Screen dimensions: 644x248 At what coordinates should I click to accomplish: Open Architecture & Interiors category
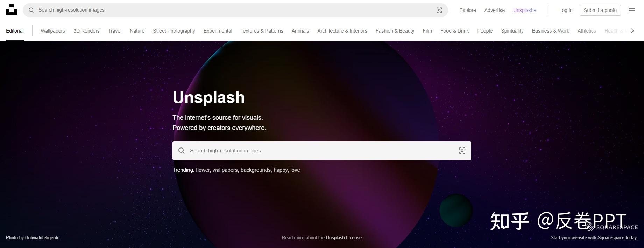342,31
